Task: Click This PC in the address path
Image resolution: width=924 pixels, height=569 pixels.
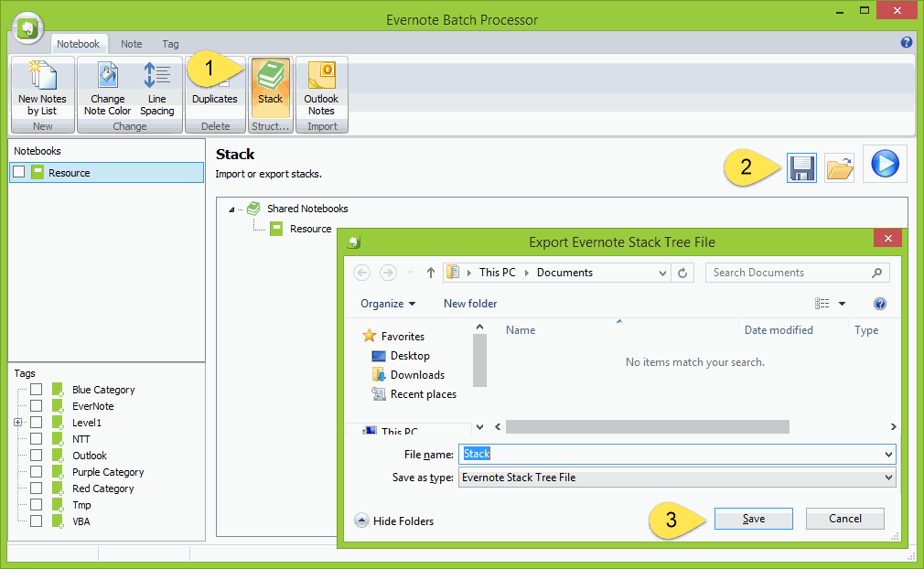Action: [x=498, y=273]
